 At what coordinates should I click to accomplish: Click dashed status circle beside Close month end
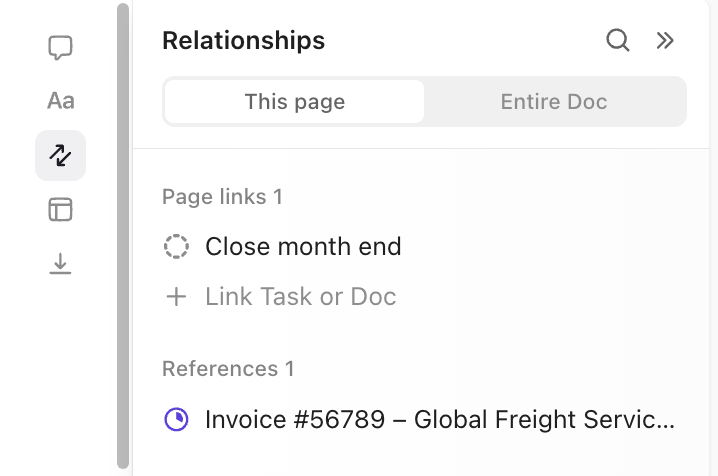(176, 246)
